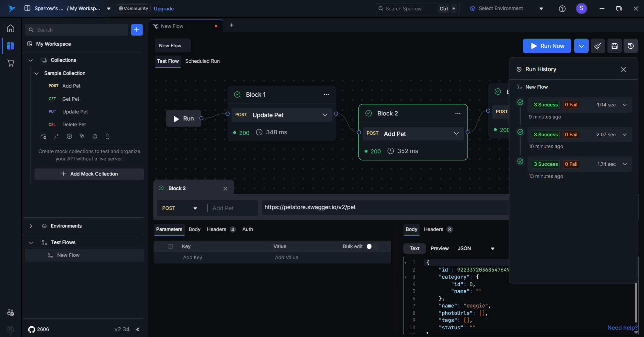Open the request Headers tab

point(217,229)
